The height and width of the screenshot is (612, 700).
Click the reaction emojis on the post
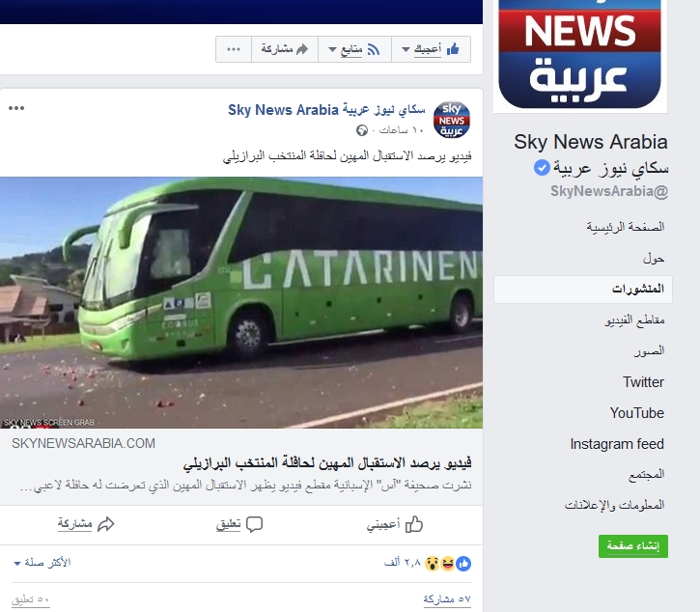(448, 564)
